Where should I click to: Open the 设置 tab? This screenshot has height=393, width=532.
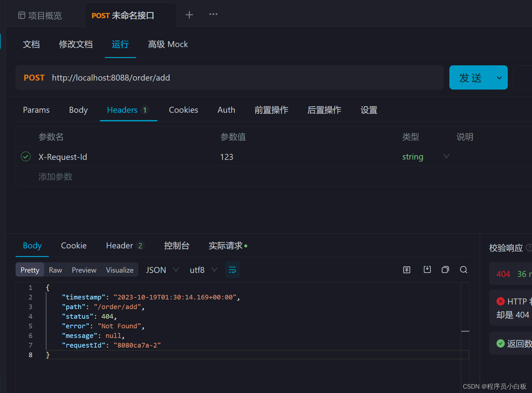369,110
